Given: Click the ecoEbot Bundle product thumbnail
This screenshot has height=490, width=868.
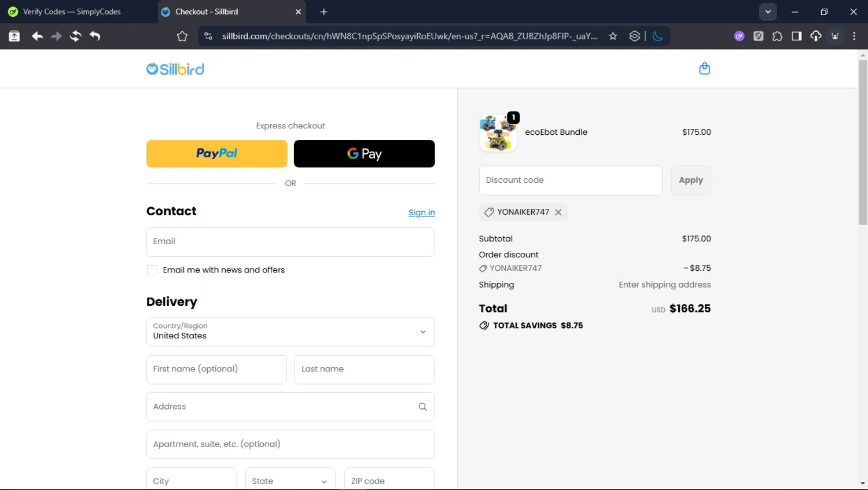Looking at the screenshot, I should coord(498,133).
